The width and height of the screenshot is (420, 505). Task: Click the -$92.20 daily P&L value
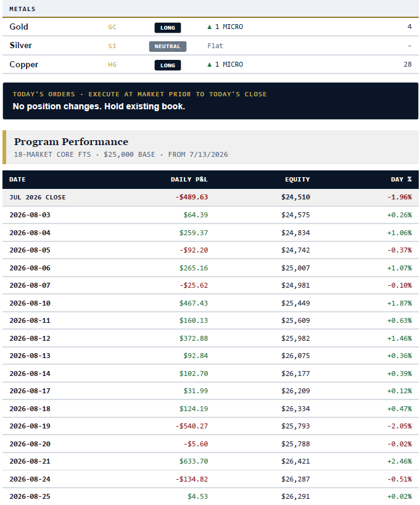194,250
